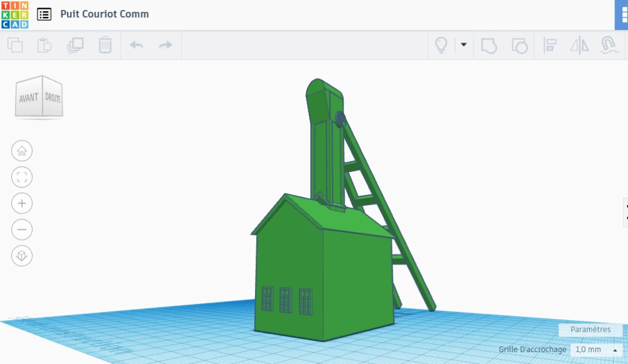Select the AVANT face of view cube
The width and height of the screenshot is (628, 364).
[29, 98]
